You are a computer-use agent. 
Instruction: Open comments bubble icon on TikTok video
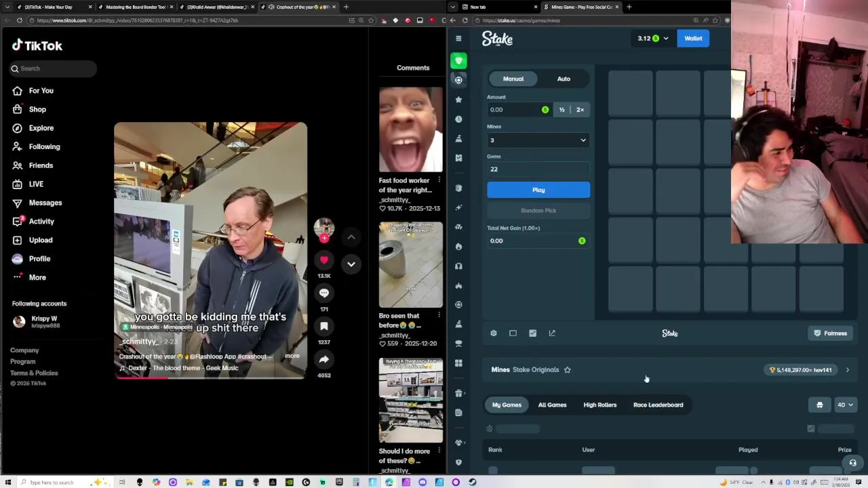point(324,293)
